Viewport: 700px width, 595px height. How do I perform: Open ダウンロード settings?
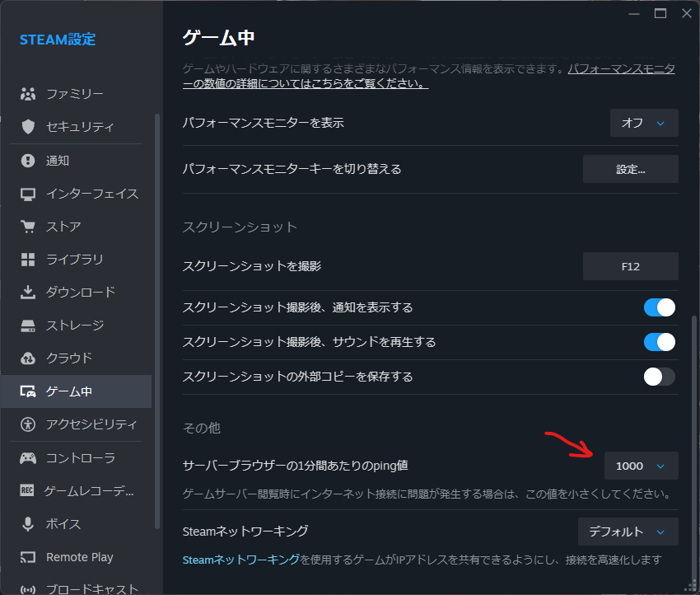pos(76,292)
